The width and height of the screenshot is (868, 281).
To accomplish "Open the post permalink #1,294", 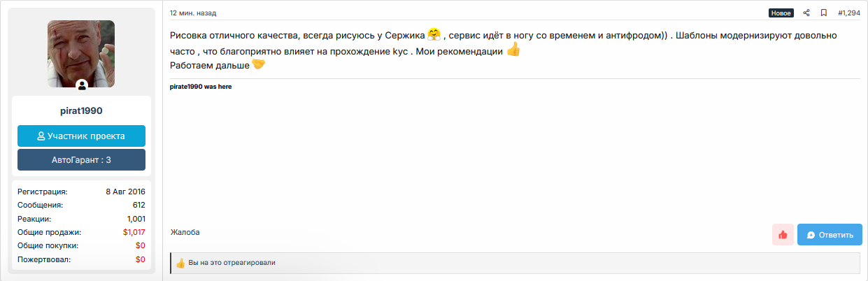I will point(848,13).
